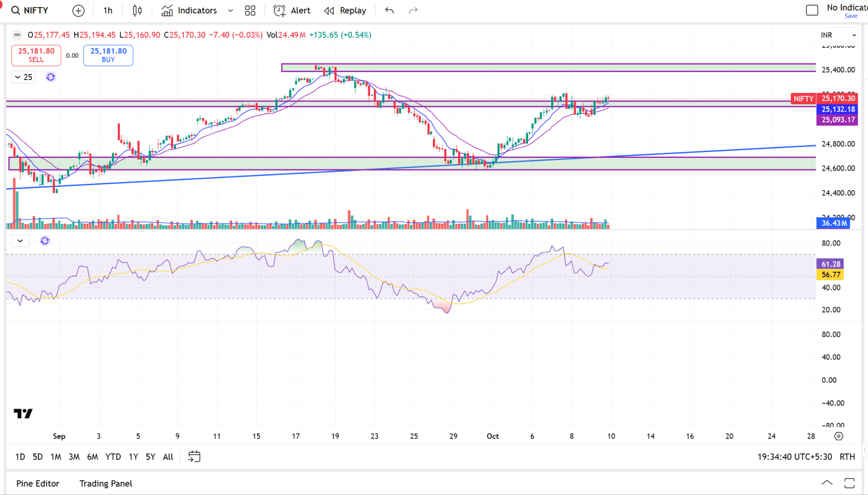868x495 pixels.
Task: Click the blue 25,132.18 moving average label
Action: (x=838, y=109)
